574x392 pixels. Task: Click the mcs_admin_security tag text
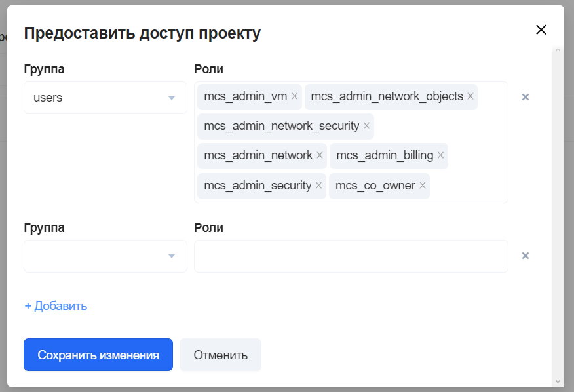click(x=258, y=186)
